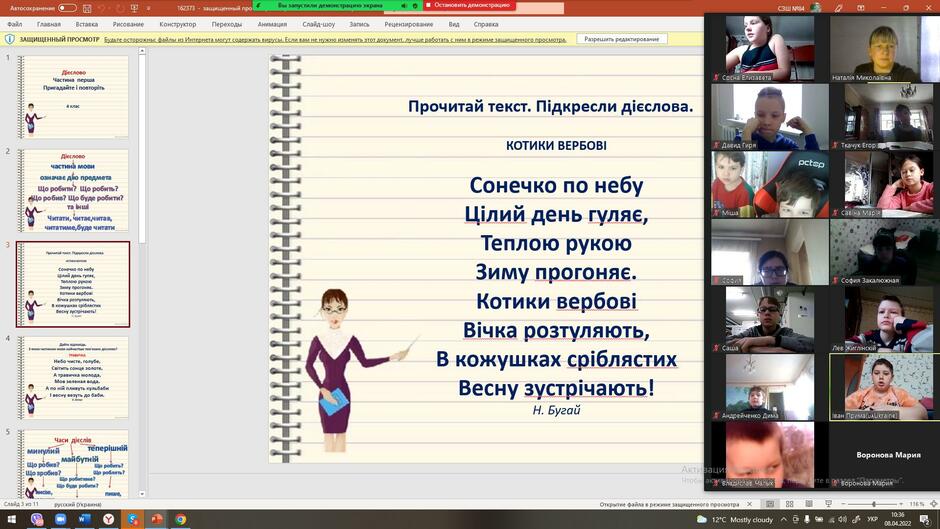Open the Конструктор ribbon tab
Viewport: 940px width, 529px height.
pos(177,25)
